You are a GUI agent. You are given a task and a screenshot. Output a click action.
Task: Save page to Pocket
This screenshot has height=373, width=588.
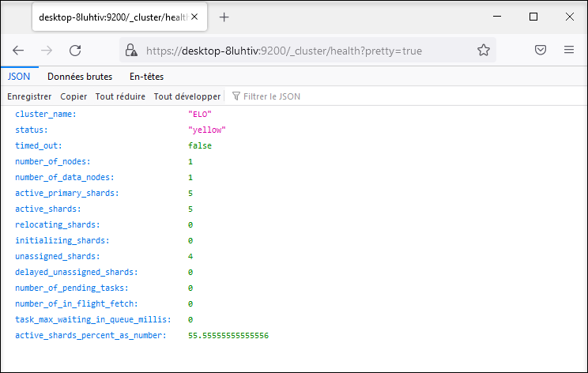pos(541,50)
